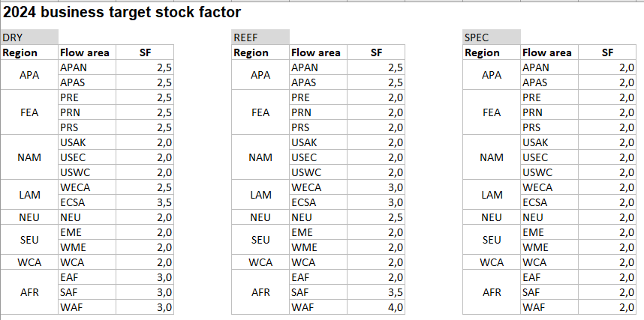Click the LAM region cell in REEF table
644x320 pixels.
[260, 195]
